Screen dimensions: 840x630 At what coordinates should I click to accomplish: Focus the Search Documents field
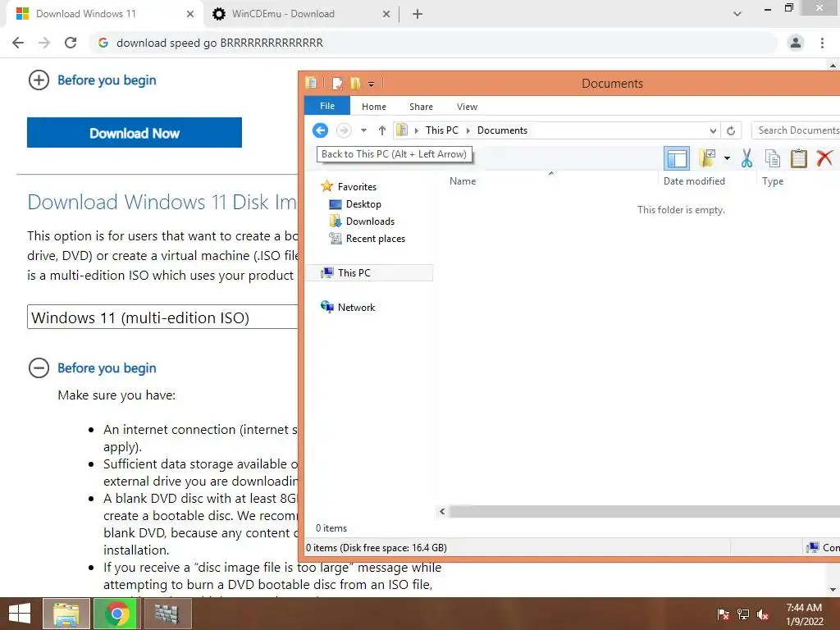click(796, 130)
